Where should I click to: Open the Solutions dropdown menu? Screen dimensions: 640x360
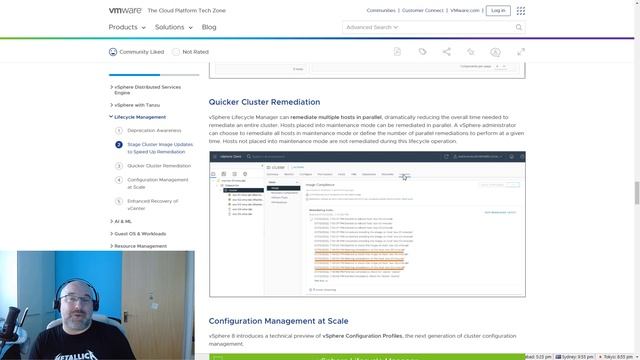[173, 27]
